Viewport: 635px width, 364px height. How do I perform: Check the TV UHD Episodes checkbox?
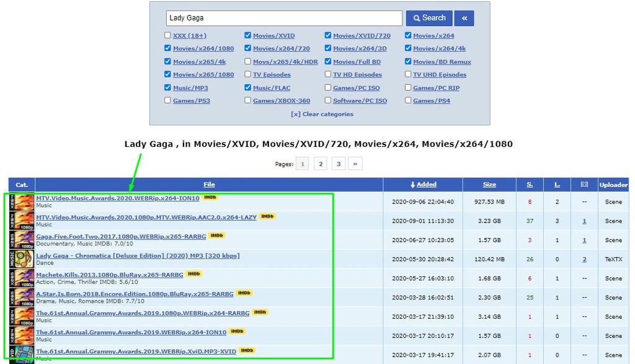click(408, 74)
